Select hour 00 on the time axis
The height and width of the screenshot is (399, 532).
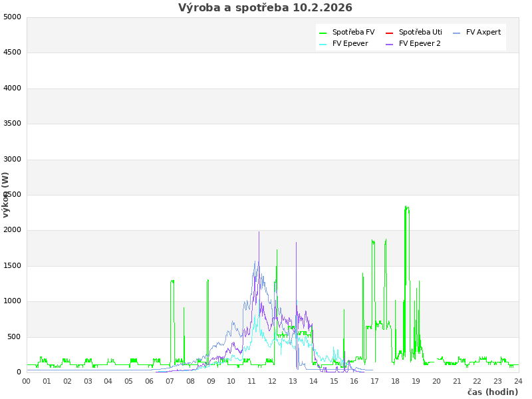point(27,381)
